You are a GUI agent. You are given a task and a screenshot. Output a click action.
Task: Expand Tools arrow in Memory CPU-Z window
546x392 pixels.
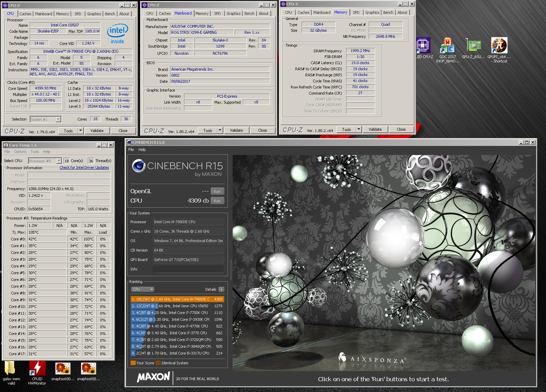pyautogui.click(x=359, y=129)
